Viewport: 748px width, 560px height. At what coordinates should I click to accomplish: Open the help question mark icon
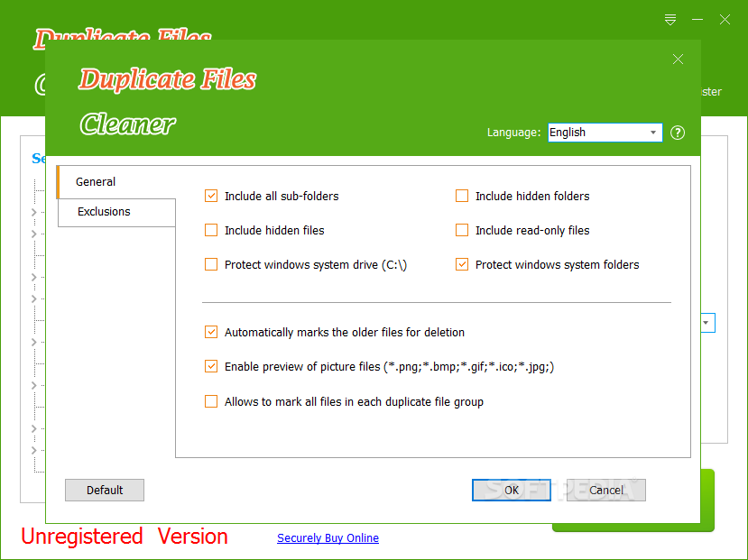click(678, 133)
